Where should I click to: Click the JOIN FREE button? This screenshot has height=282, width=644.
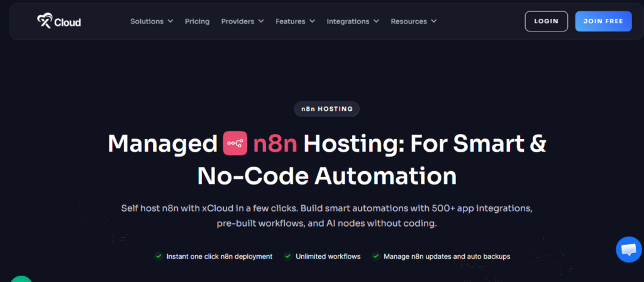point(603,21)
